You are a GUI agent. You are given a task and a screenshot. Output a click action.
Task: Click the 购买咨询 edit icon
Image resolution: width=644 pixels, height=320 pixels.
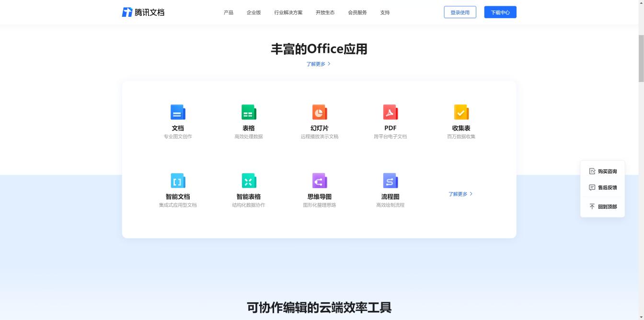[x=592, y=171]
